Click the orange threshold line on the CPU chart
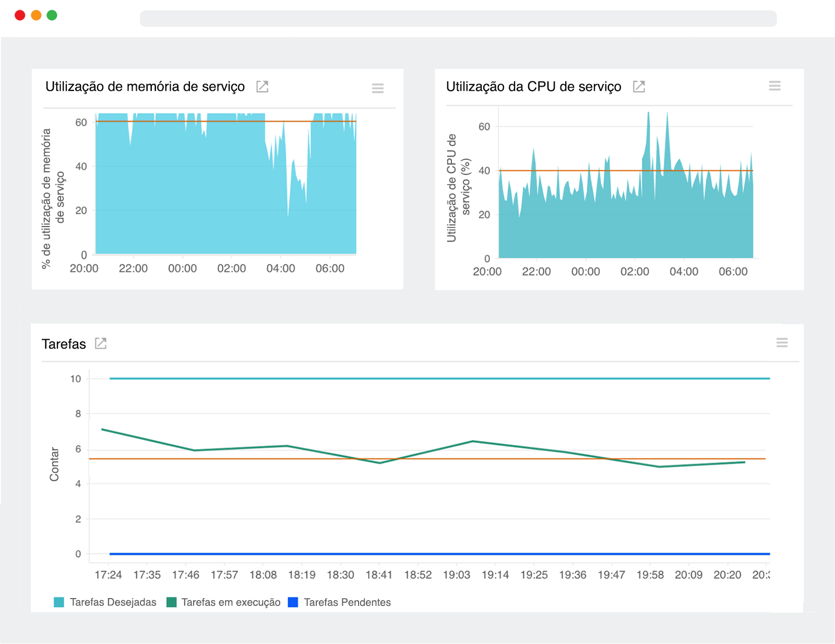835x644 pixels. [626, 170]
